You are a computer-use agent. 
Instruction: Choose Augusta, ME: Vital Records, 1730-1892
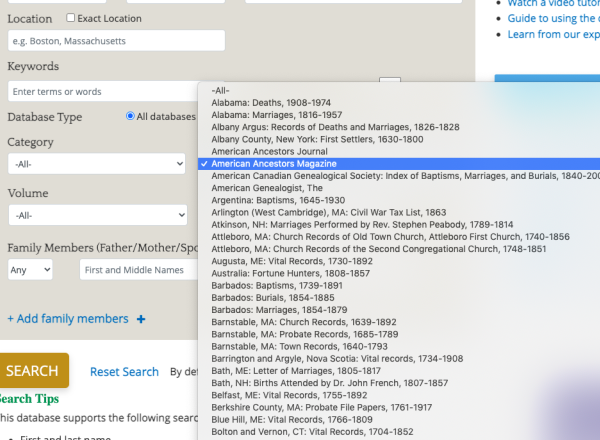pos(399,261)
